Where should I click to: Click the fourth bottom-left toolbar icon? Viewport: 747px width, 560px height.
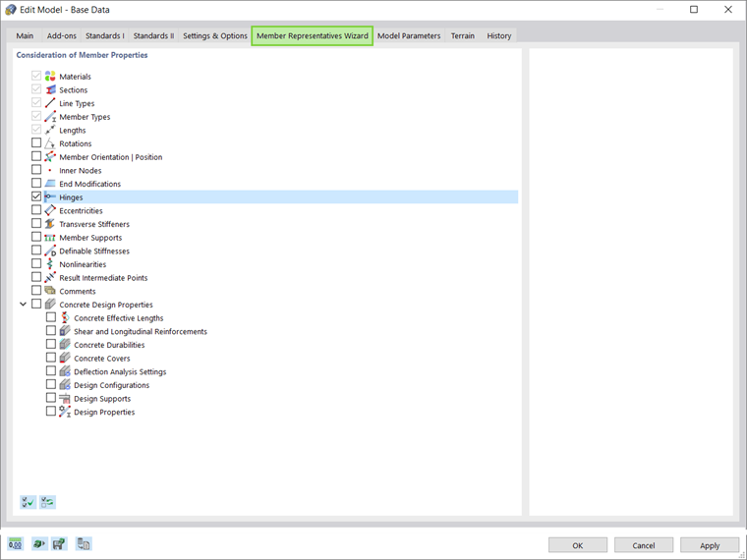(84, 544)
